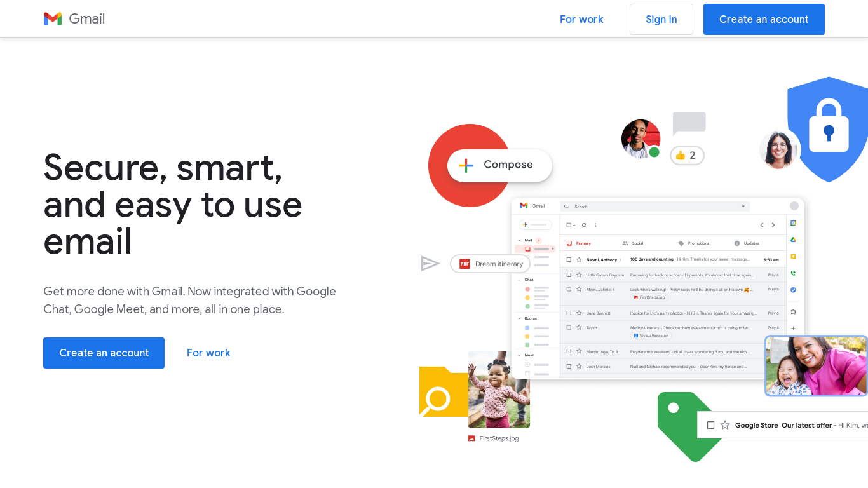Image resolution: width=868 pixels, height=488 pixels.
Task: Collapse the Chat section in sidebar
Action: [x=519, y=280]
